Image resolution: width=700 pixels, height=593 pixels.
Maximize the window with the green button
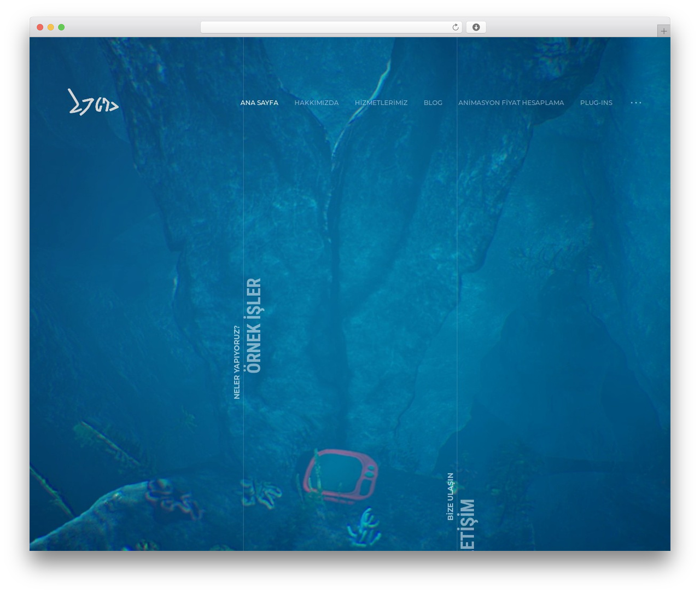(61, 27)
